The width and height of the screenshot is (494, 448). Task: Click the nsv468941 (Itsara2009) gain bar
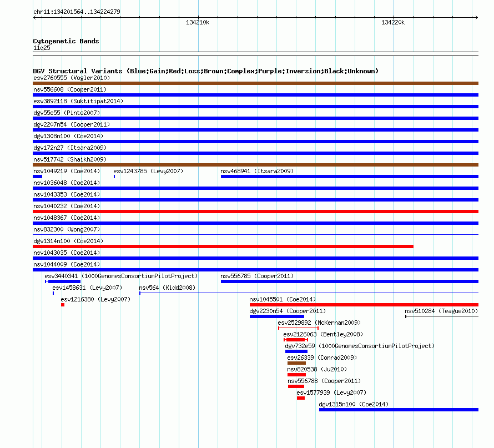(350, 177)
